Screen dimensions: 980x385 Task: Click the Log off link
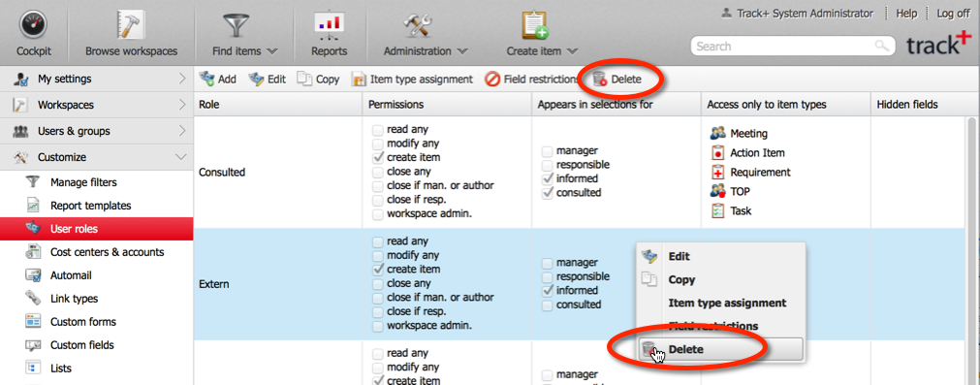pyautogui.click(x=953, y=14)
